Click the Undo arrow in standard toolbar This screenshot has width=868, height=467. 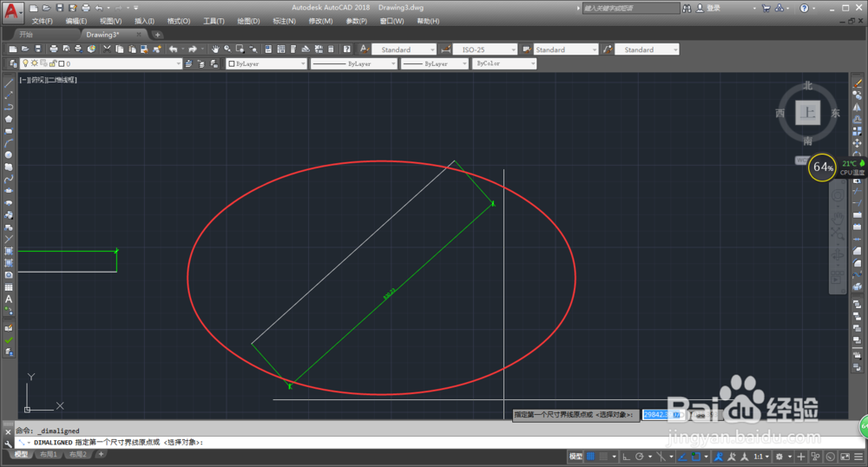[x=174, y=49]
